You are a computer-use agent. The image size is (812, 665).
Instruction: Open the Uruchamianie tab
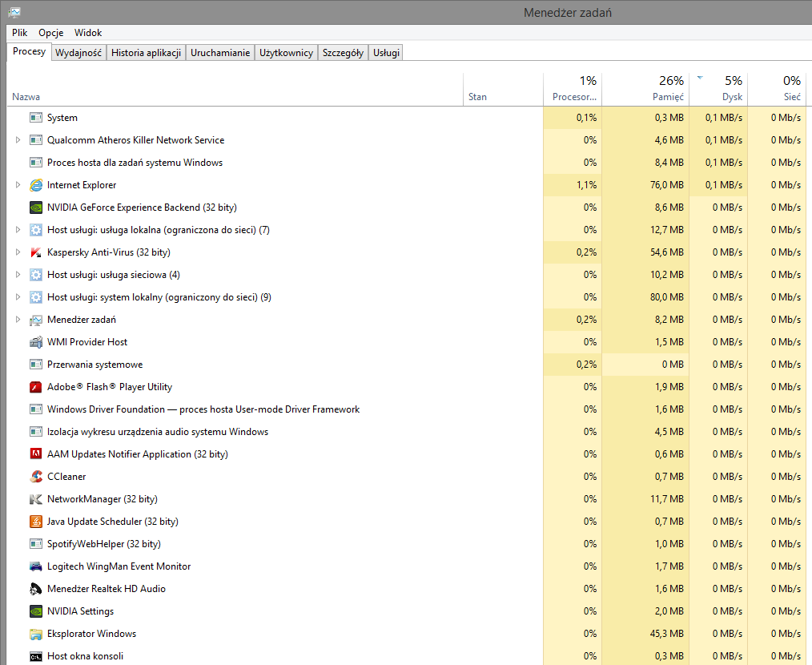(220, 53)
